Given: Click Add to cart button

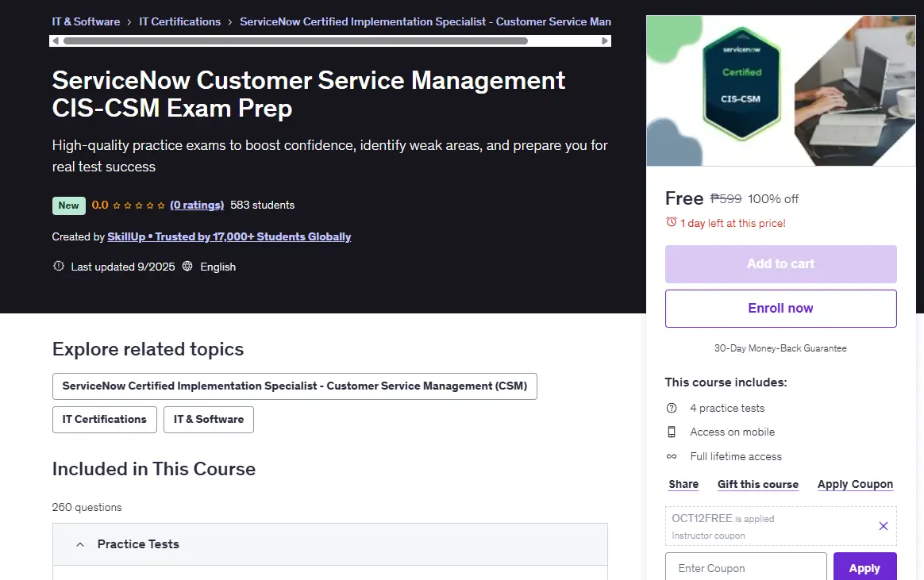Looking at the screenshot, I should pyautogui.click(x=781, y=263).
